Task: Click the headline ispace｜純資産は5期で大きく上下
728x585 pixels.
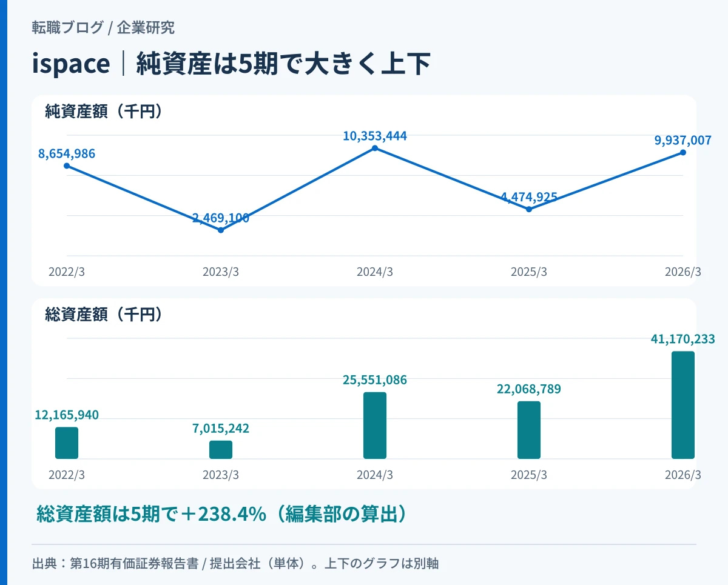Action: (231, 64)
